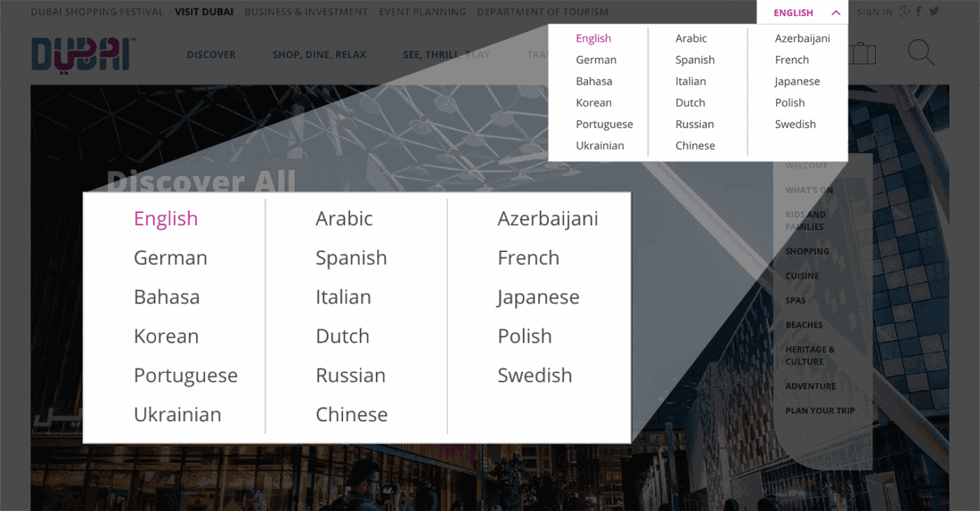
Task: Open Beaches in the side menu
Action: [x=804, y=325]
